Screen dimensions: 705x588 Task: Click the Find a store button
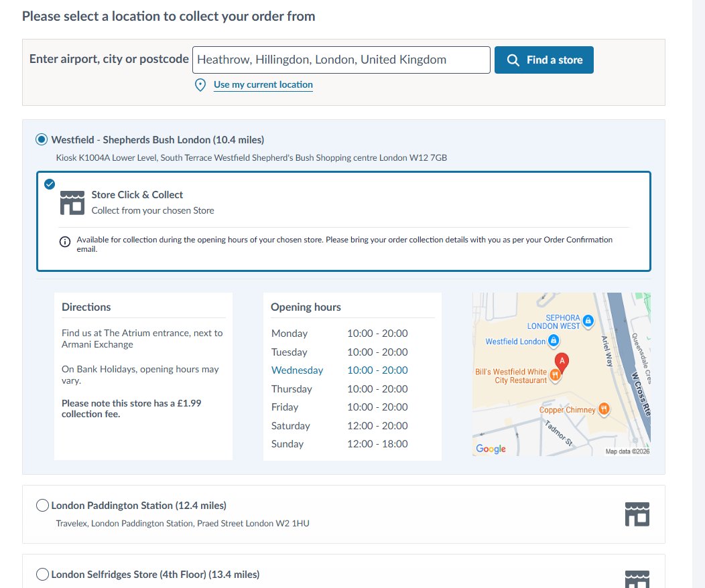pyautogui.click(x=543, y=60)
